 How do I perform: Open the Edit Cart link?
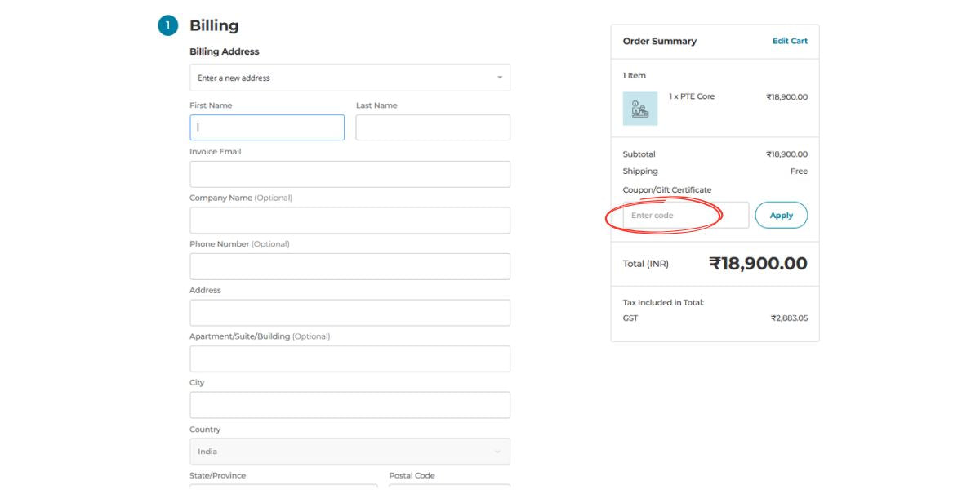pyautogui.click(x=790, y=41)
